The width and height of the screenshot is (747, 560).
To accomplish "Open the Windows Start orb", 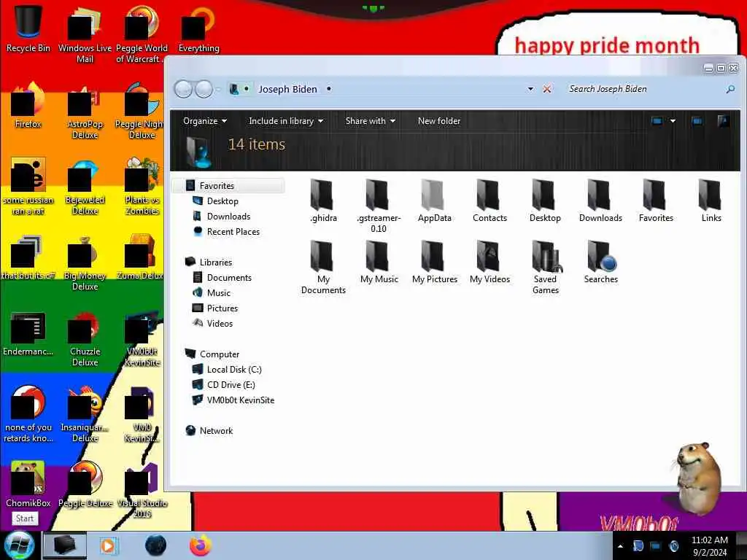I will click(x=19, y=545).
